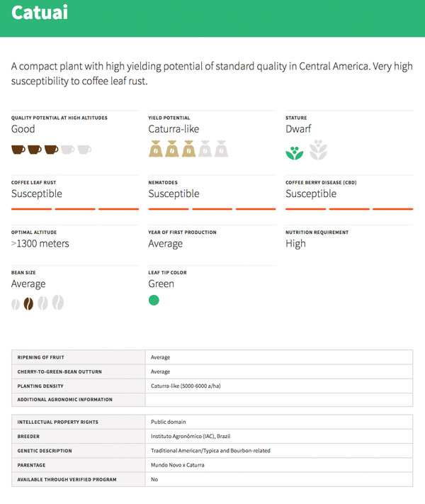Click the first tan yield bag icon
Image resolution: width=425 pixels, height=504 pixels.
[x=156, y=150]
